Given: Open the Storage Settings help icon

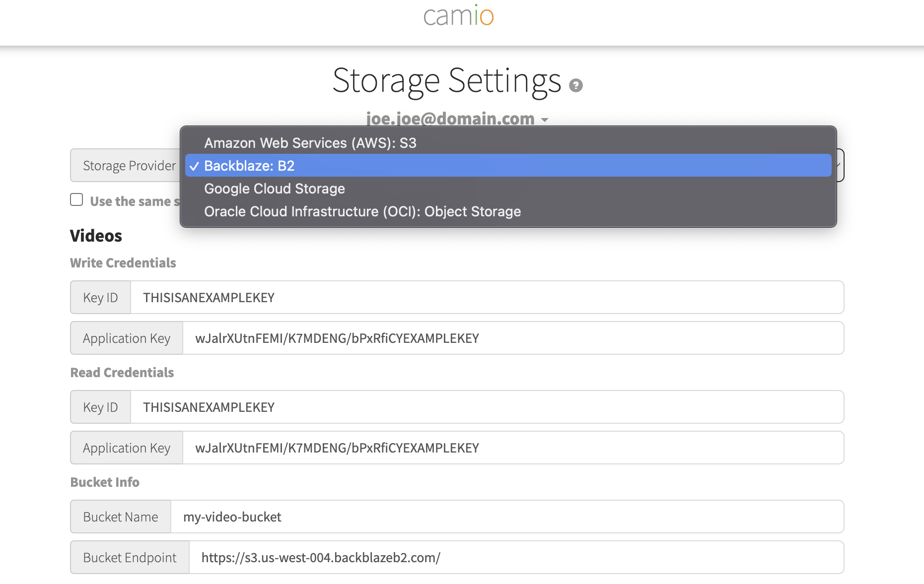Looking at the screenshot, I should point(575,85).
